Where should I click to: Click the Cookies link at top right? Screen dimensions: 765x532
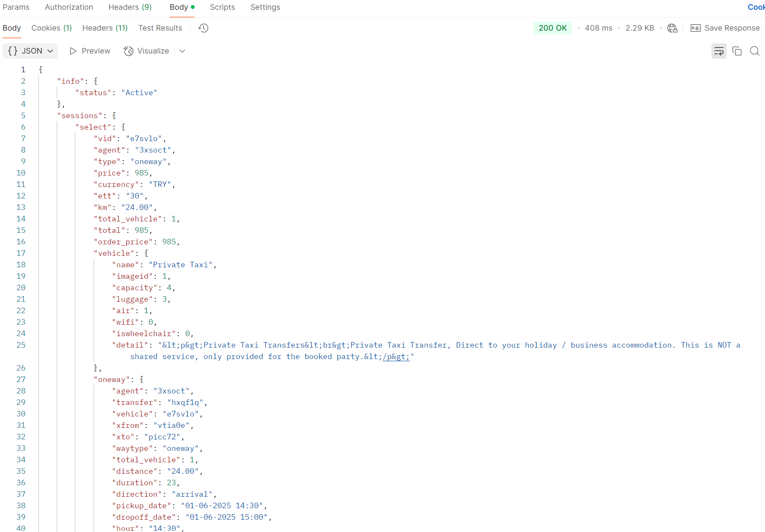click(x=756, y=7)
